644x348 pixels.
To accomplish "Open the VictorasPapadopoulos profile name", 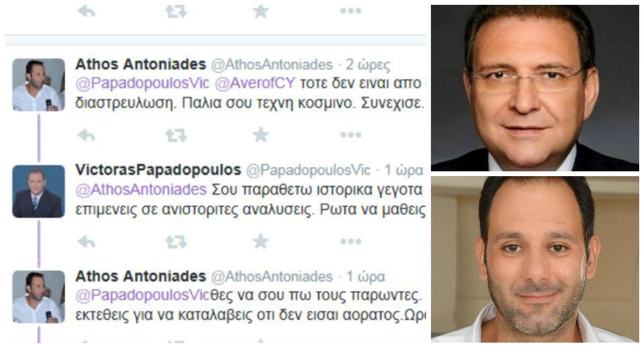I will click(158, 171).
